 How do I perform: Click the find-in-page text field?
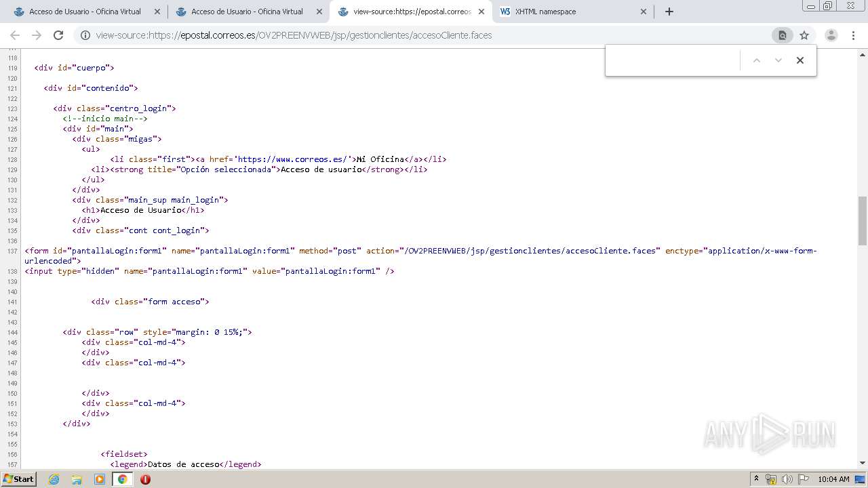click(x=673, y=60)
